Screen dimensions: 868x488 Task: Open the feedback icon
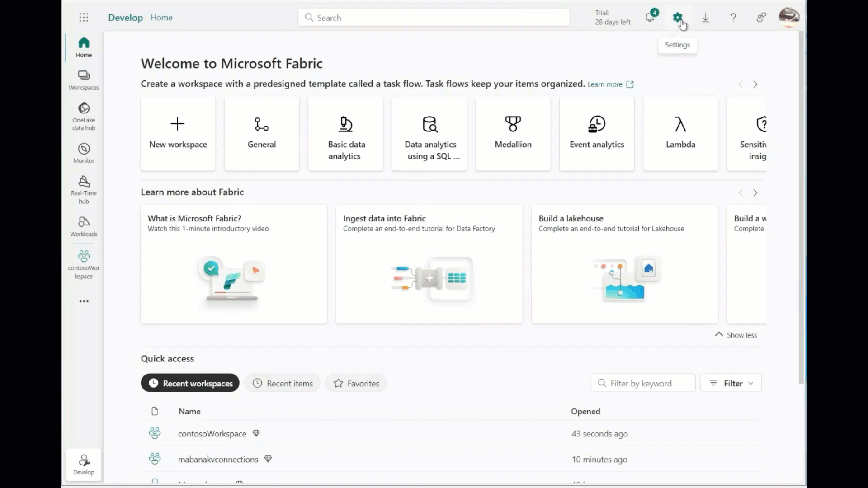click(x=761, y=18)
